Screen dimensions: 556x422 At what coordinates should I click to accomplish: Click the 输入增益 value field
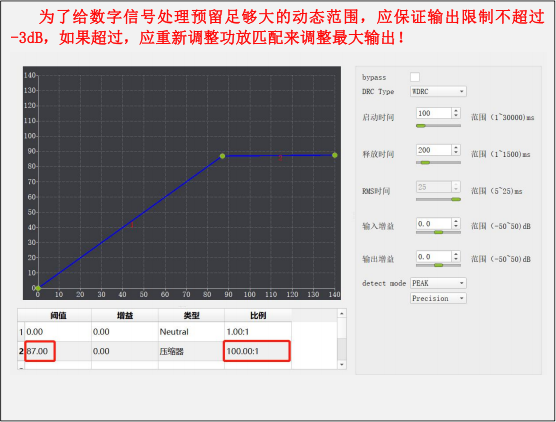(434, 224)
